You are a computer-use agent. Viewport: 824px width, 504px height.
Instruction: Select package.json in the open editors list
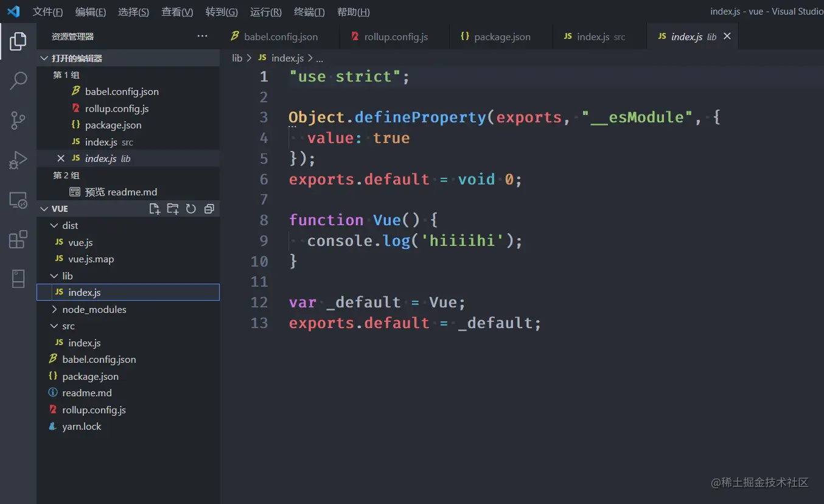pos(128,125)
